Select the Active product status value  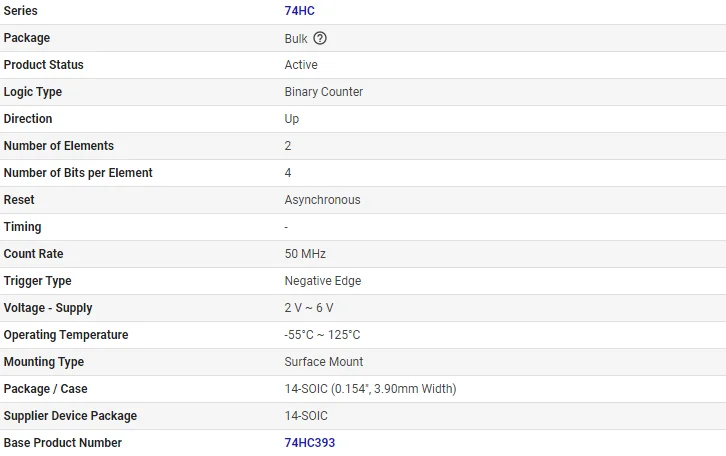[301, 65]
